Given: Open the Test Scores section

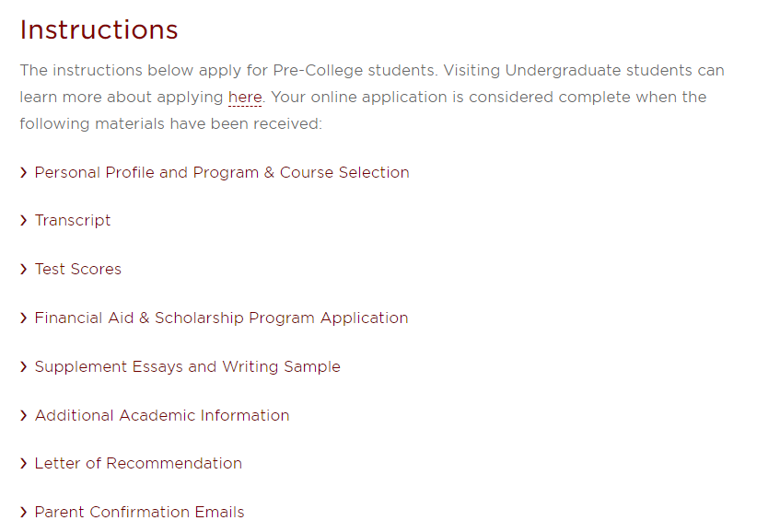Looking at the screenshot, I should point(78,270).
